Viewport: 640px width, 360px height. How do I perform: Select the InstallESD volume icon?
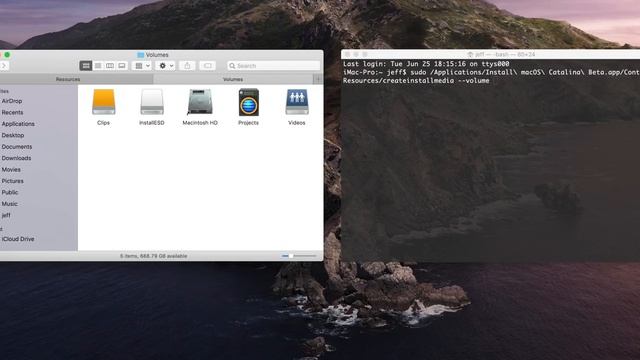tap(152, 102)
